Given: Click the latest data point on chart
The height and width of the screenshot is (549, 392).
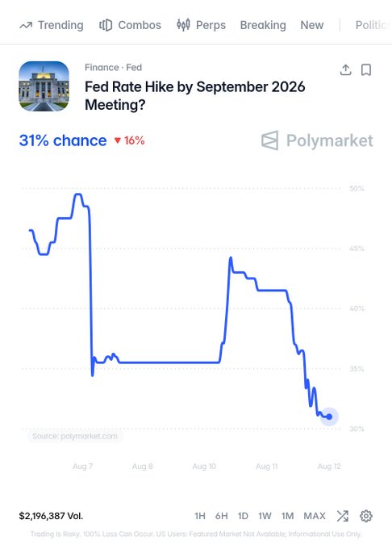Looking at the screenshot, I should point(329,417).
